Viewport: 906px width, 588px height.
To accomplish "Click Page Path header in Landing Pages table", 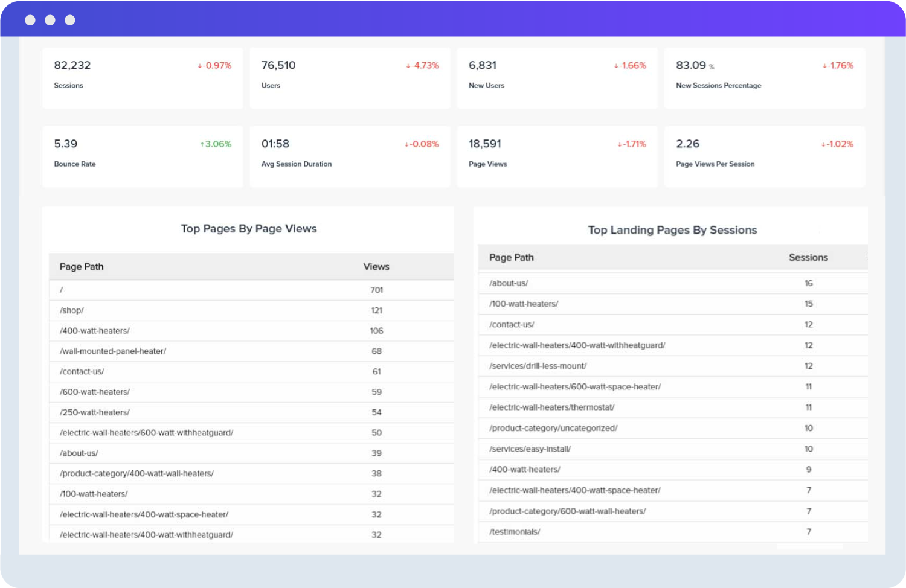I will 512,257.
